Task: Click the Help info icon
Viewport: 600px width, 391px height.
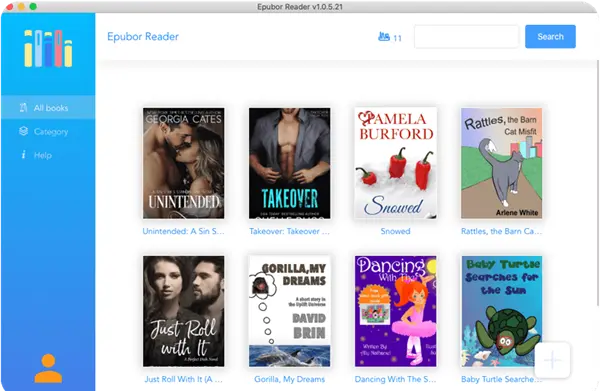Action: tap(23, 155)
